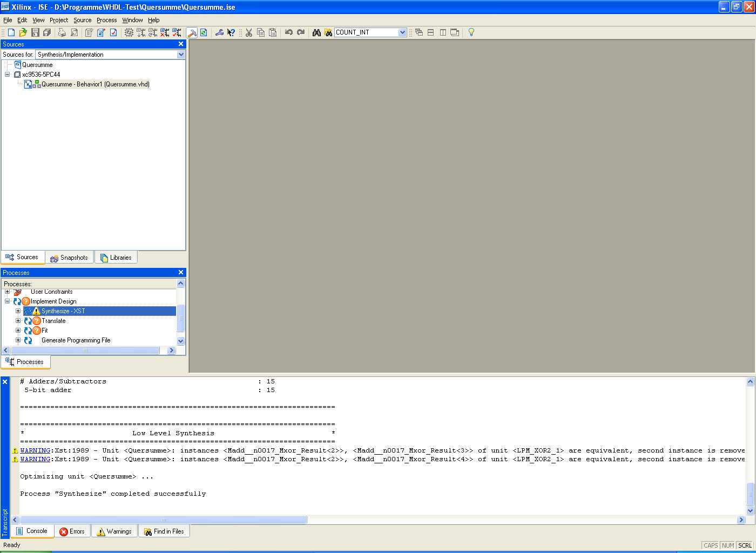
Task: Click the Tile Vertically icon
Action: pyautogui.click(x=443, y=32)
